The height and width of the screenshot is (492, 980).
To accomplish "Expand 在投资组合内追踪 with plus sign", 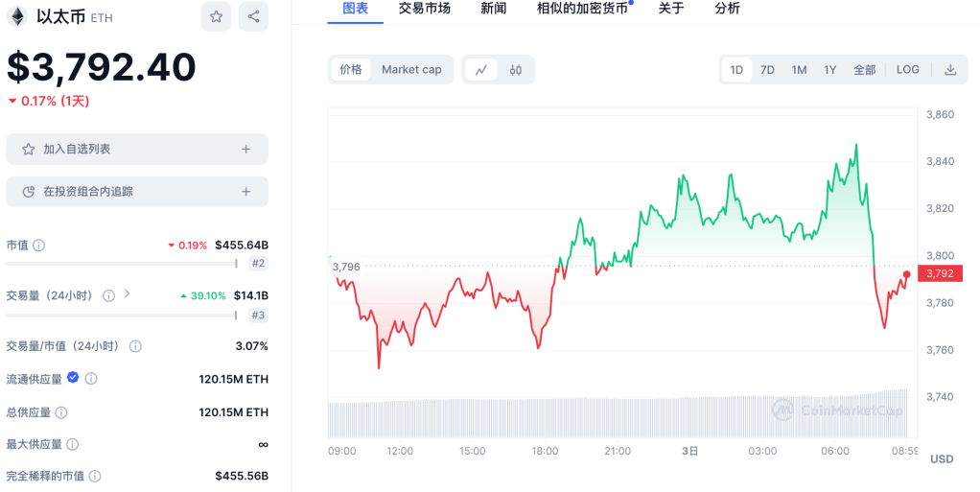I will 245,192.
